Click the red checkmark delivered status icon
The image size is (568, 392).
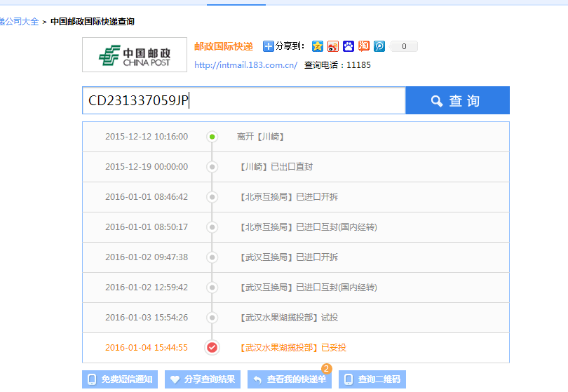212,347
